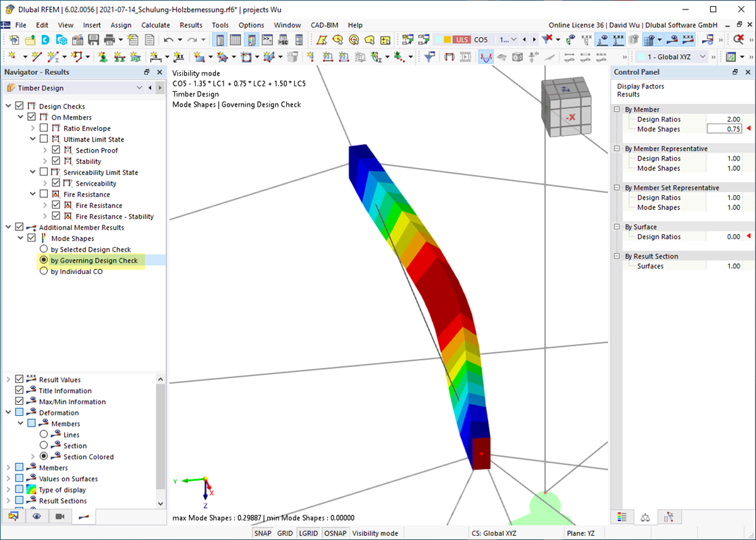
Task: Select the Show Mode Shapes results icon
Action: point(486,56)
